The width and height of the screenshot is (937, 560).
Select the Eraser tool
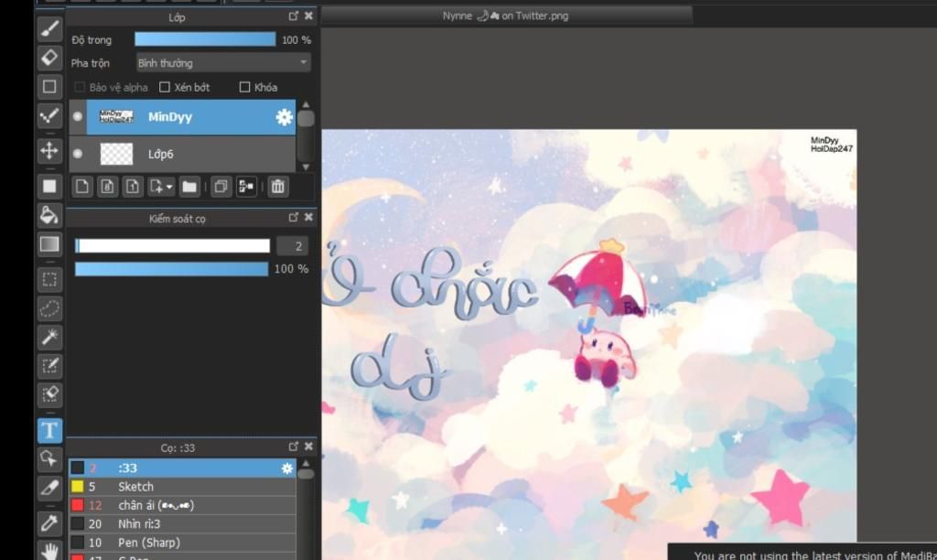(x=49, y=58)
